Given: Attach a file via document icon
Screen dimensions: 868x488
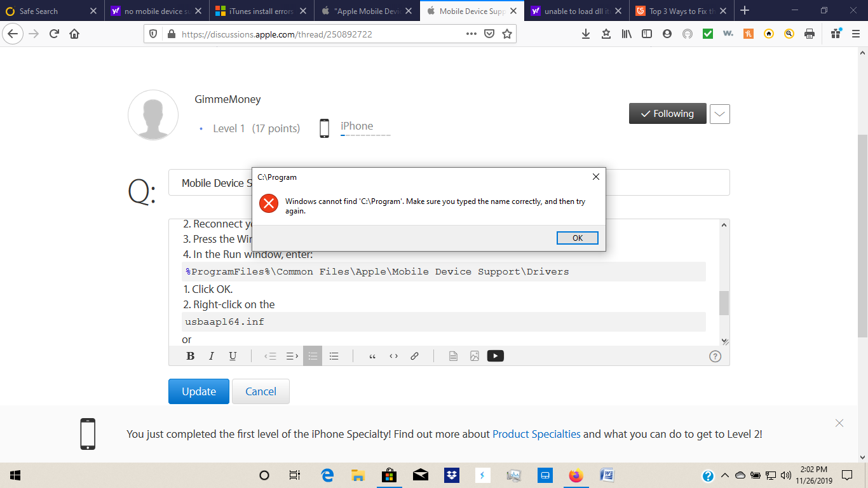Looking at the screenshot, I should coord(453,356).
